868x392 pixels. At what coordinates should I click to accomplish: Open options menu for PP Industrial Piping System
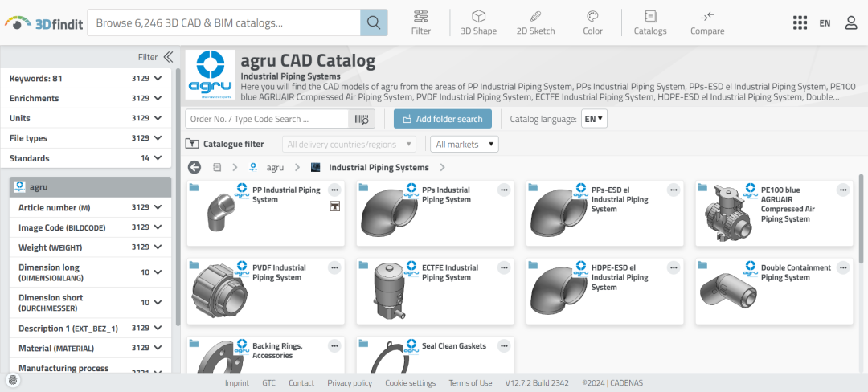(x=334, y=190)
